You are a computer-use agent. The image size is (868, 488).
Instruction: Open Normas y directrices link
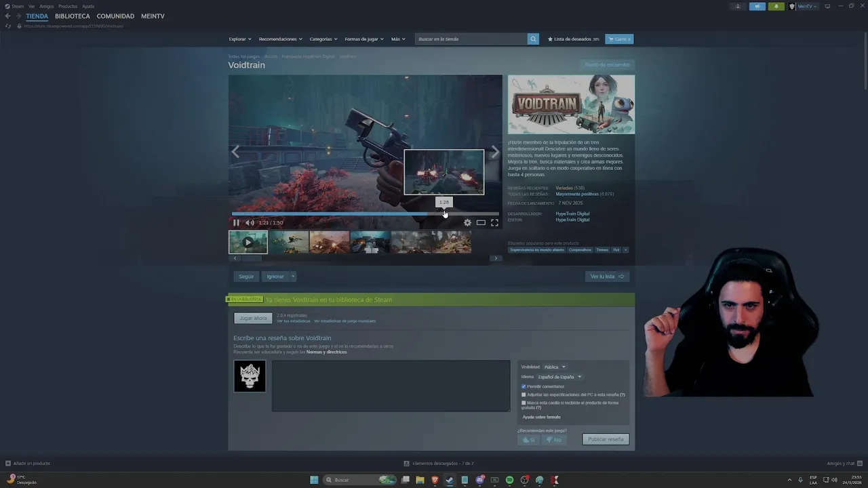(x=326, y=352)
